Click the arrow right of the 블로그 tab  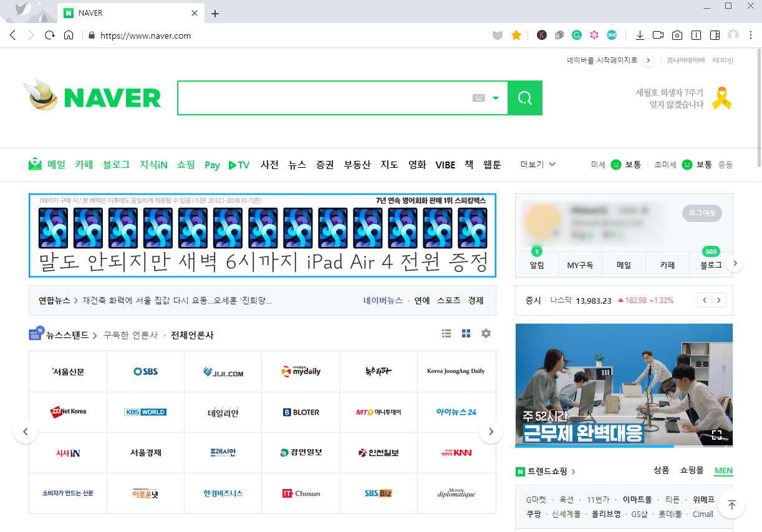(x=735, y=264)
